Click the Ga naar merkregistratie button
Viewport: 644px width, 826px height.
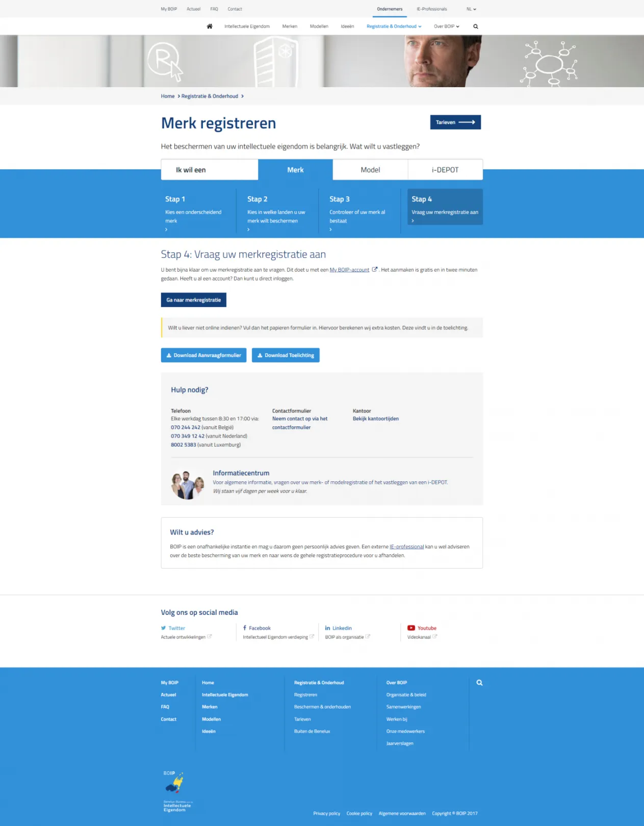click(x=194, y=300)
